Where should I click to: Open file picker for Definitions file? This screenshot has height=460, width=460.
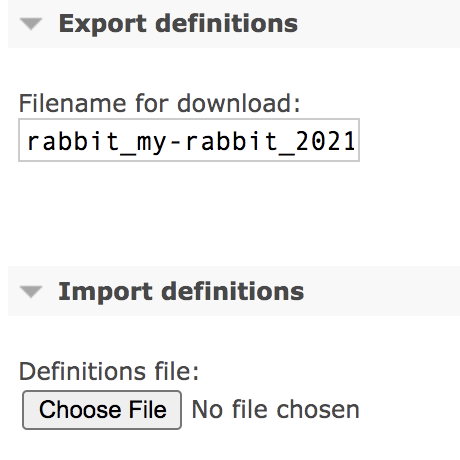click(102, 410)
